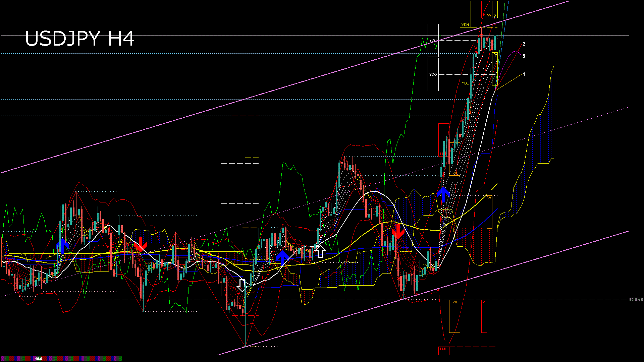Select the YDO label box

pos(433,74)
